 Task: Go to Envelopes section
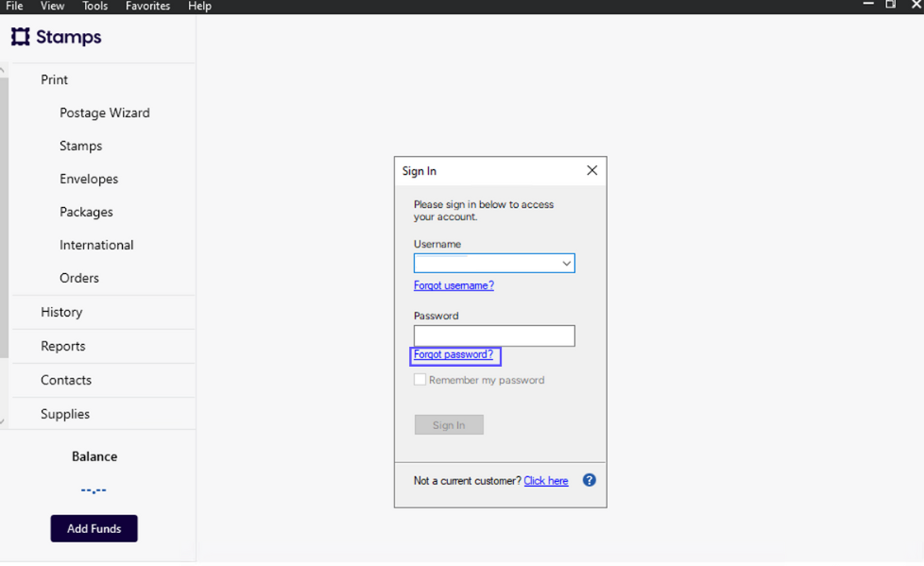coord(89,179)
